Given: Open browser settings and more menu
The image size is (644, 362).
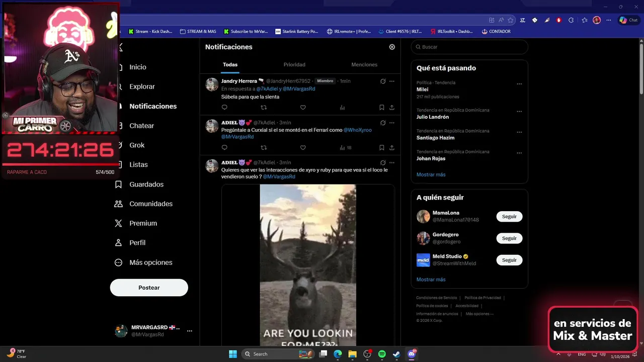Looking at the screenshot, I should (x=609, y=20).
